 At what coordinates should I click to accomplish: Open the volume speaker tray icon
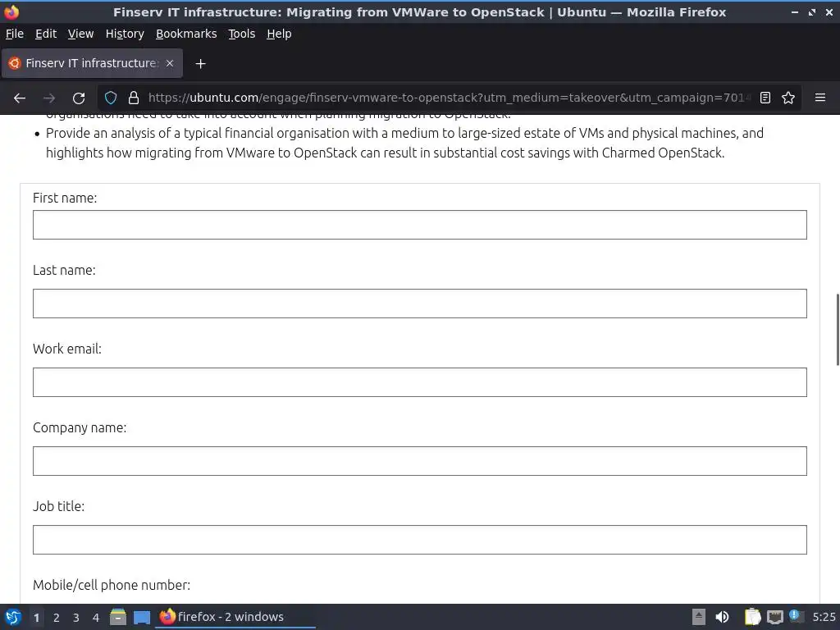point(722,617)
